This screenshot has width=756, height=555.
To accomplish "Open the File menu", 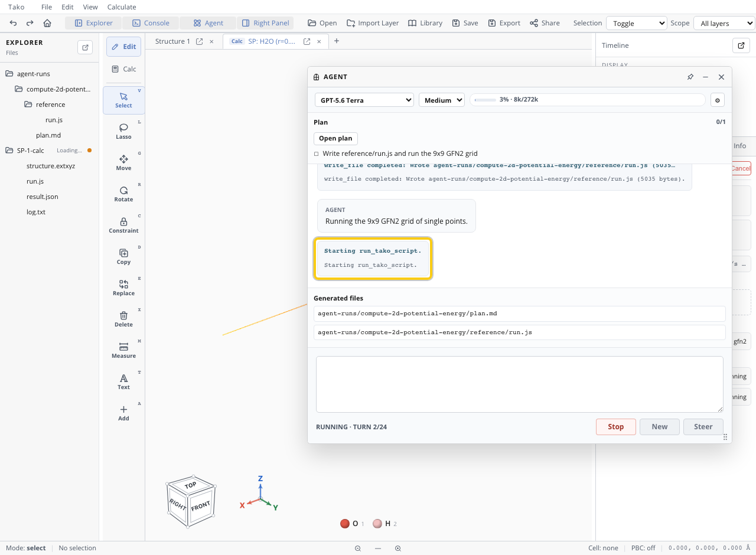I will [x=47, y=7].
